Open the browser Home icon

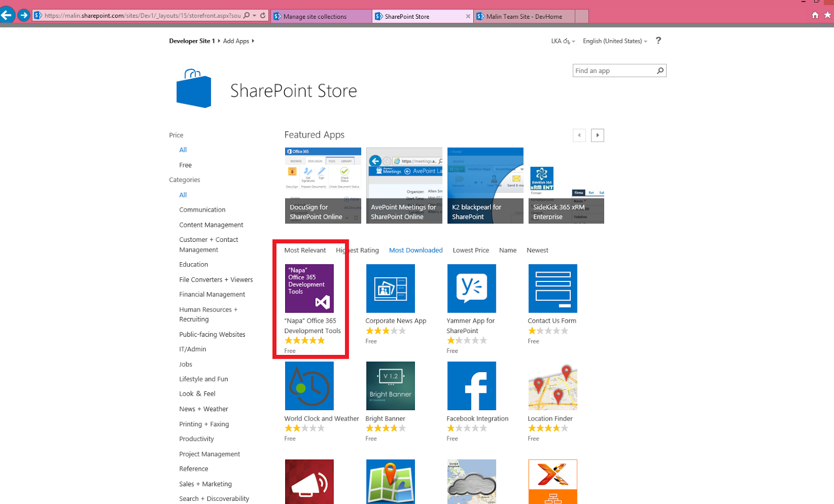click(x=815, y=15)
